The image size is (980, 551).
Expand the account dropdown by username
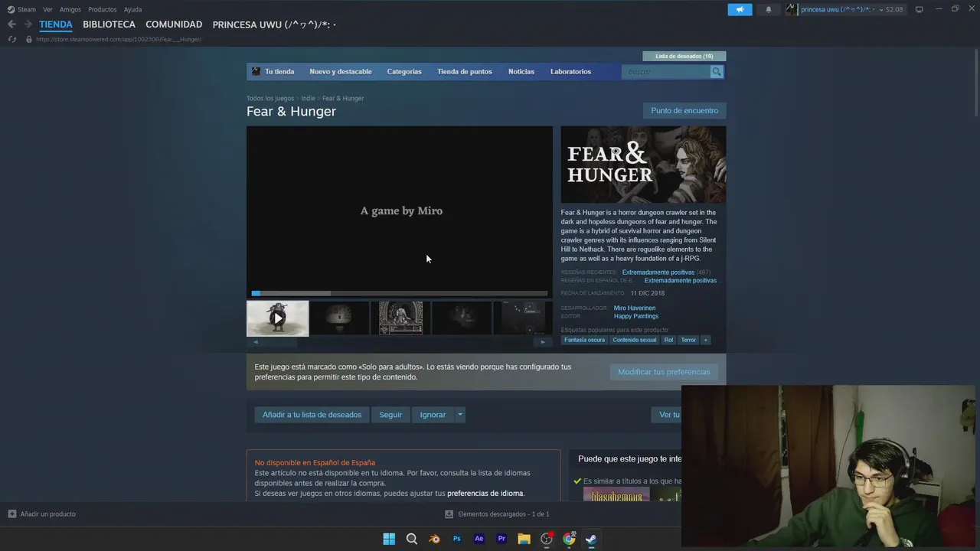coord(881,9)
